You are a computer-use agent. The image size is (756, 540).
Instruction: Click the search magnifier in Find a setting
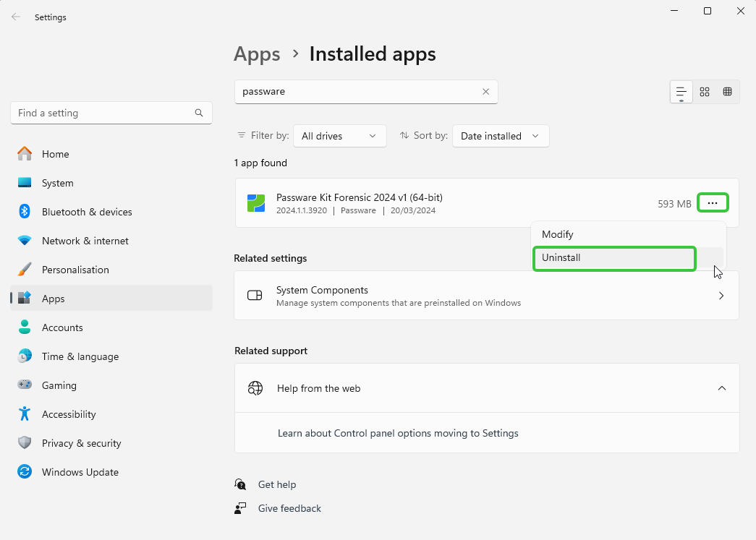199,113
